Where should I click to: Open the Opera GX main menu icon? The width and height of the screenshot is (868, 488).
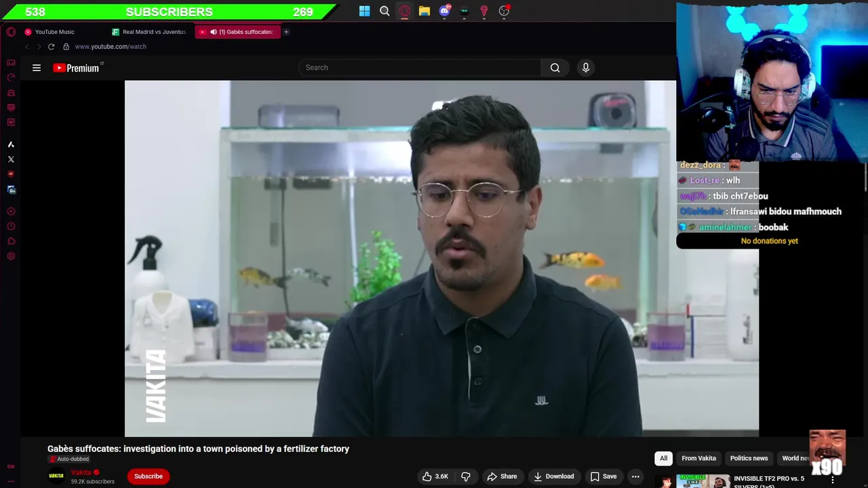pyautogui.click(x=11, y=32)
